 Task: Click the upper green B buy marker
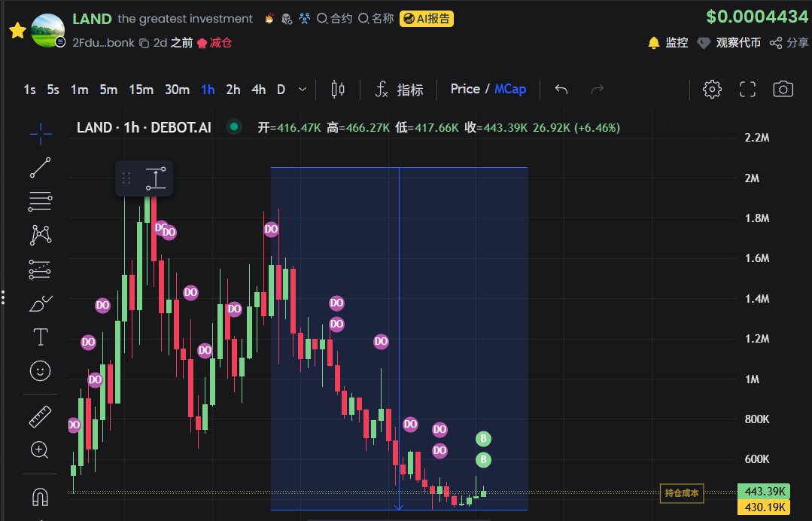click(x=483, y=439)
